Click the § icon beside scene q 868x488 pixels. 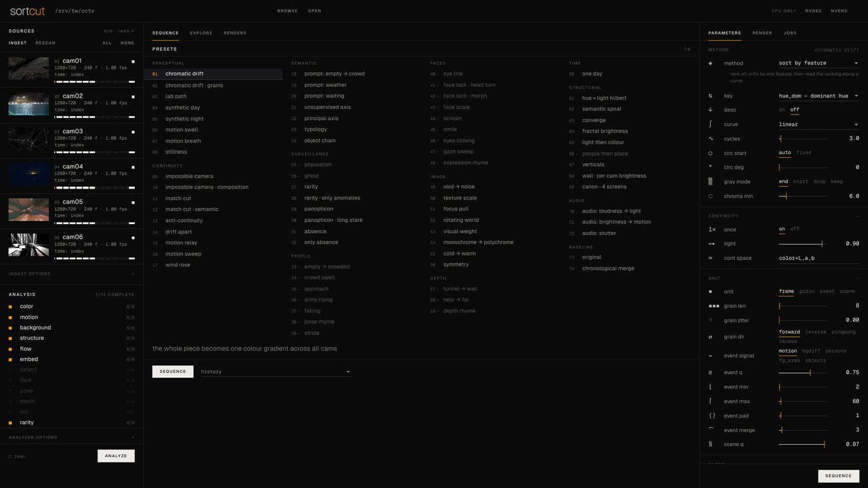[710, 444]
